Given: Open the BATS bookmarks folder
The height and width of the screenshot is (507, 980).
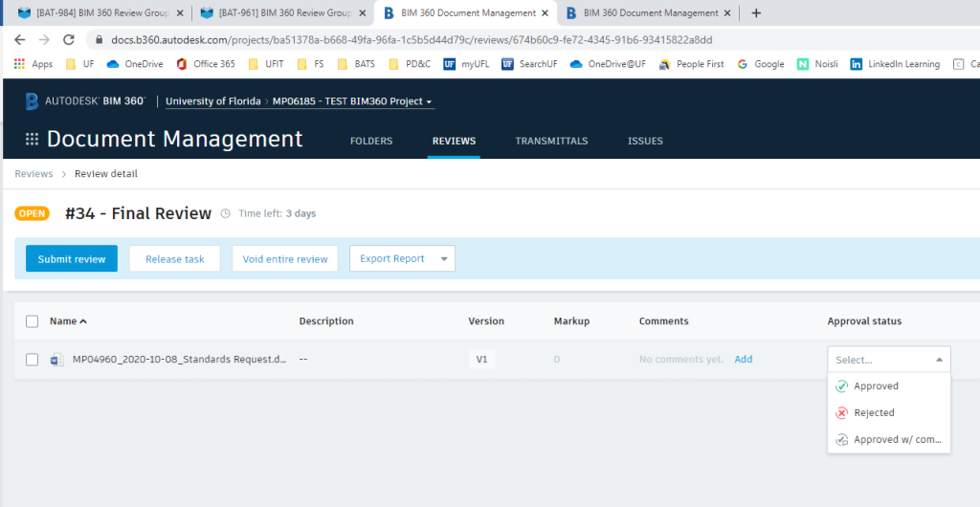Looking at the screenshot, I should coord(356,64).
